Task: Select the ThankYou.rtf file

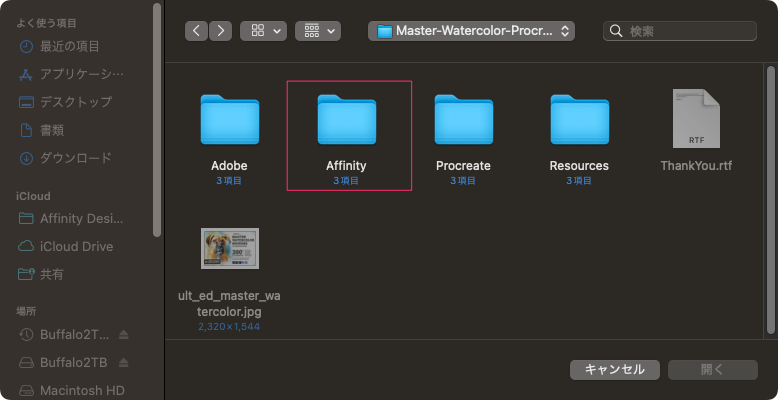Action: pyautogui.click(x=696, y=120)
